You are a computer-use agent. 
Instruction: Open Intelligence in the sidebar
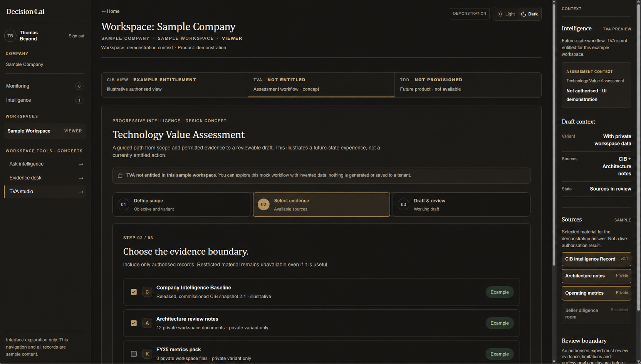click(x=45, y=100)
